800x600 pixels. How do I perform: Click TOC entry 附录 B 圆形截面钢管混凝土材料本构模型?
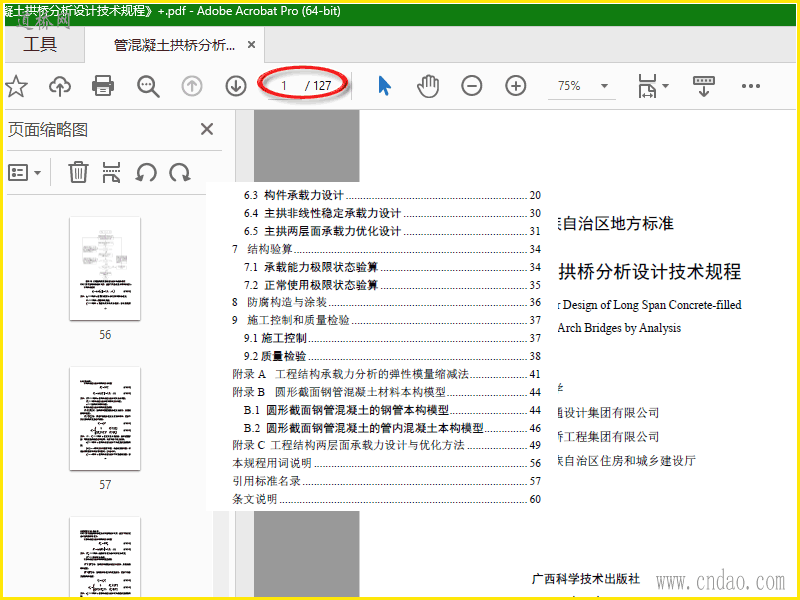coord(386,392)
